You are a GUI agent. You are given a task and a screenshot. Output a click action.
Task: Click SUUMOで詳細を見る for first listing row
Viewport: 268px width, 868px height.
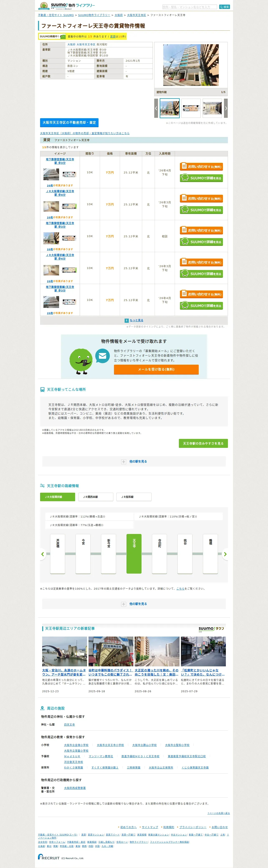tap(201, 178)
